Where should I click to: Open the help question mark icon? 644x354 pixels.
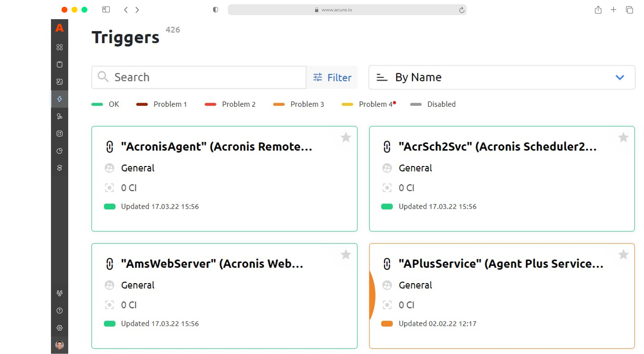pos(60,311)
